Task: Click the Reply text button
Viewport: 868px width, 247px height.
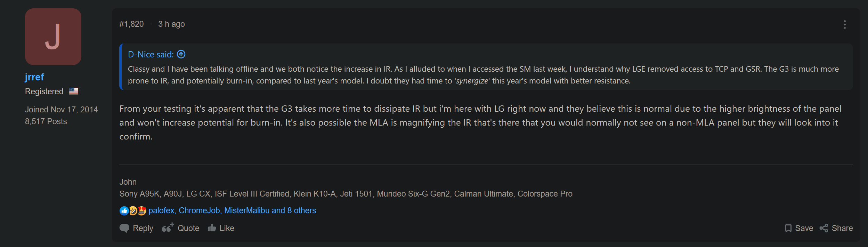Action: 143,228
